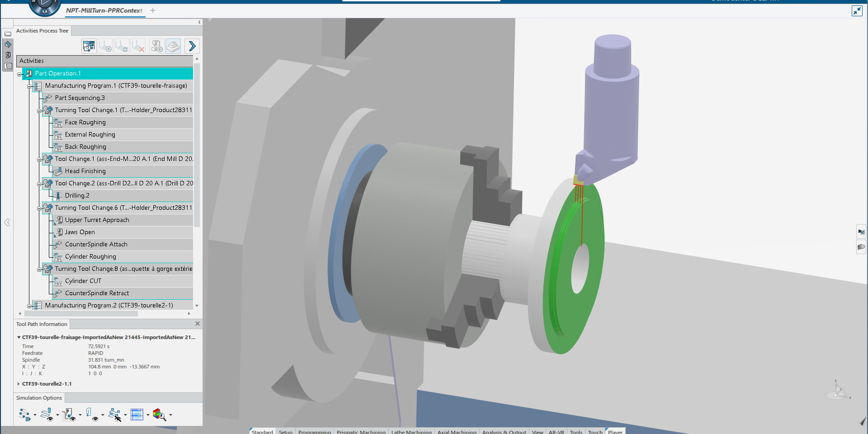Click the stacked layers icon in activities toolbar
Screen dimensions: 868x434
coord(173,46)
